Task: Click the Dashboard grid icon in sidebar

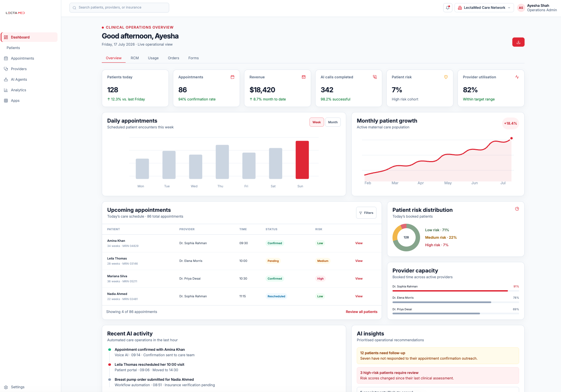Action: point(6,37)
